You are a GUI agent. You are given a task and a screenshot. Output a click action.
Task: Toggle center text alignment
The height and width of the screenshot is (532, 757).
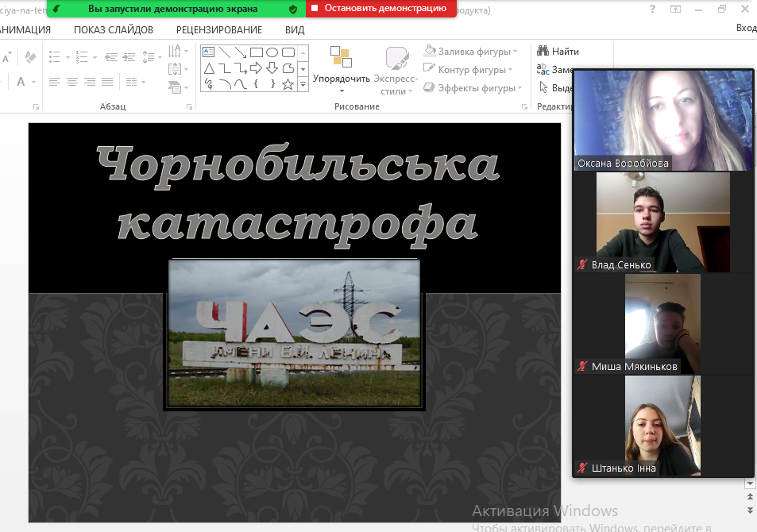point(72,82)
